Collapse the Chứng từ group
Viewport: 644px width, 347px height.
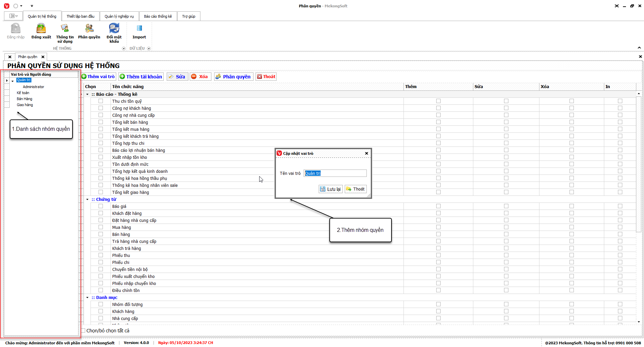point(88,200)
